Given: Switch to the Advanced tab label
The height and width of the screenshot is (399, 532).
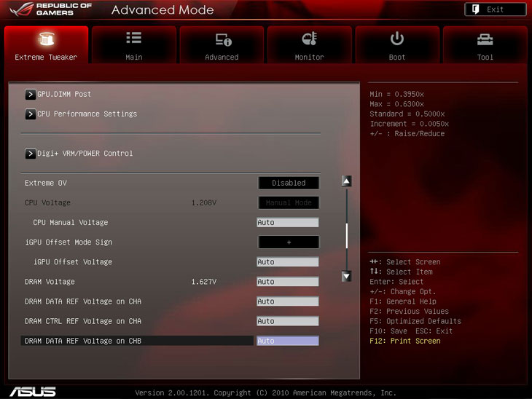Looking at the screenshot, I should point(222,57).
